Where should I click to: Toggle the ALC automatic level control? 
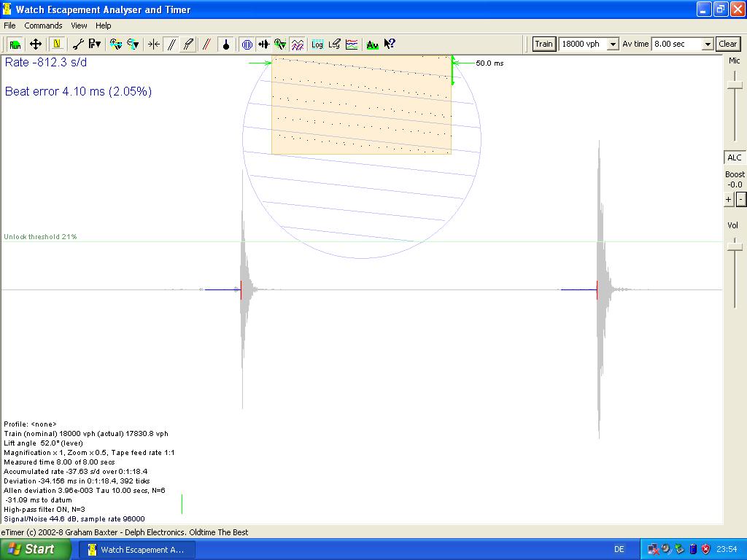point(734,157)
